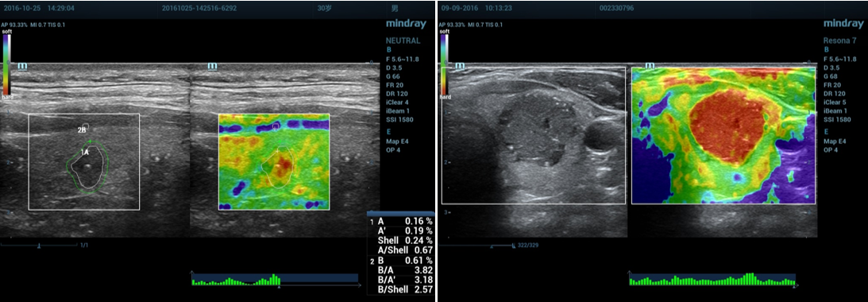Viewport: 868px width, 302px height.
Task: Click probe orientation marker on right B-mode image
Action: coord(460,65)
